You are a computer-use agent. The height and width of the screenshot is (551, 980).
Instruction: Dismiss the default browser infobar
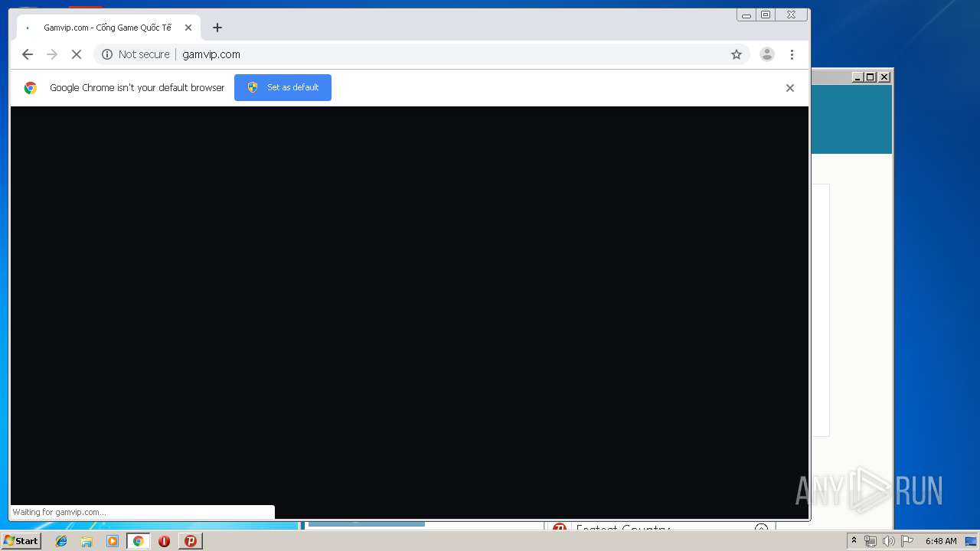pos(790,88)
